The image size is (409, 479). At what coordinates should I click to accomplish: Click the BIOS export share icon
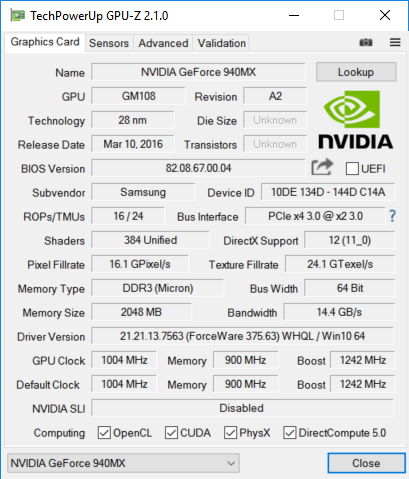click(322, 167)
